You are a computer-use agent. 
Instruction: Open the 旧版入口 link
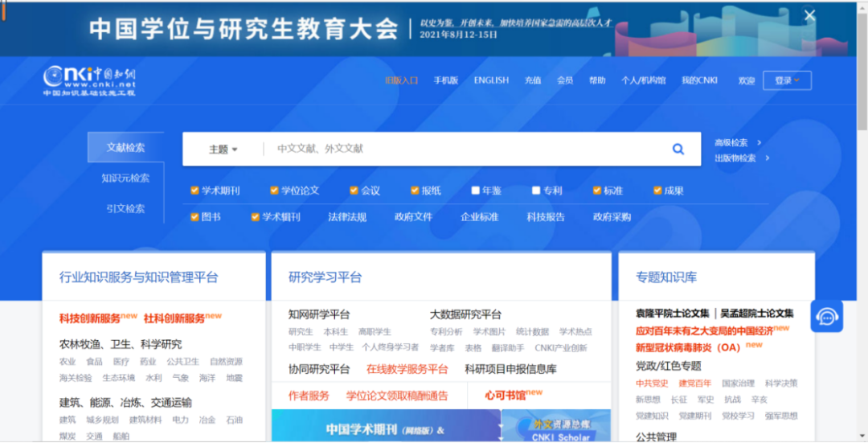[401, 80]
